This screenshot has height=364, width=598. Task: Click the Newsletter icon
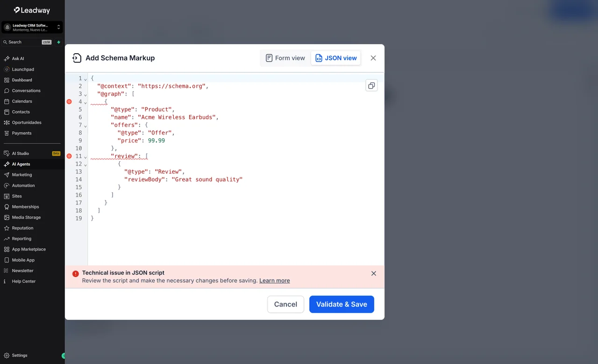[7, 271]
